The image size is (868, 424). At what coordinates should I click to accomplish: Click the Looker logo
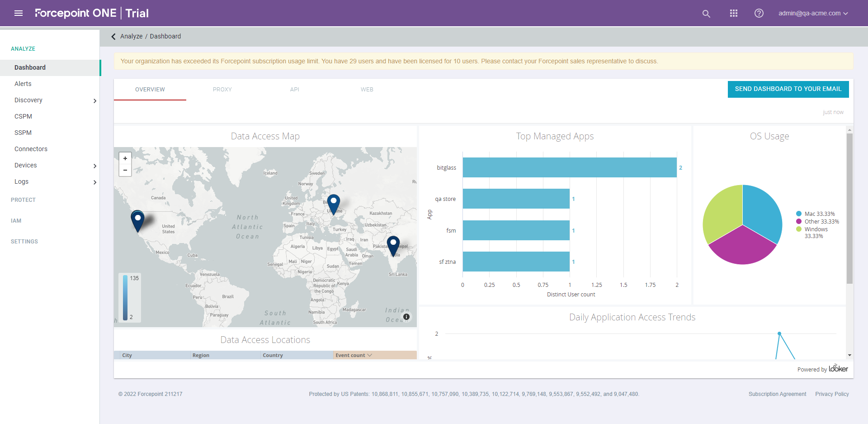click(838, 368)
